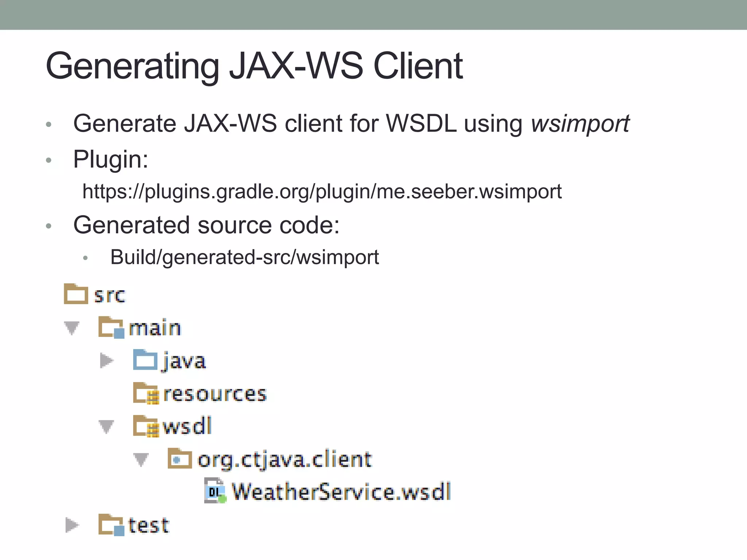The width and height of the screenshot is (747, 560).
Task: Expand the test folder arrow
Action: (x=72, y=525)
